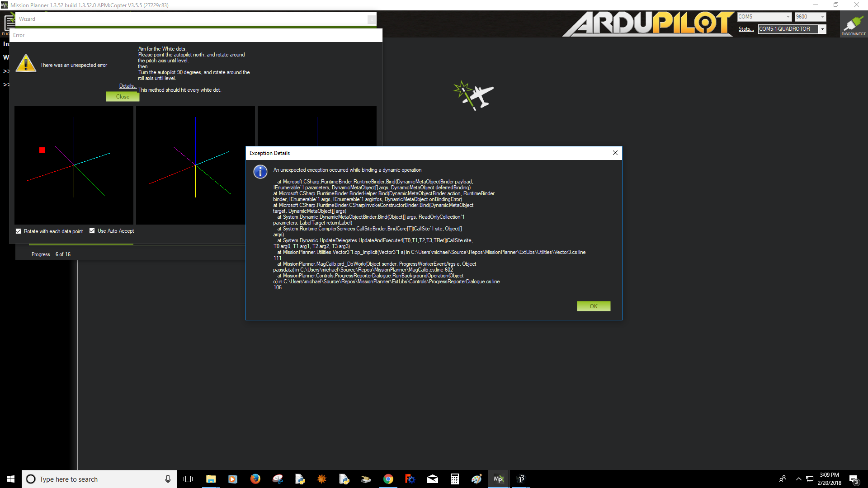This screenshot has width=868, height=488.
Task: Click the DISCONNECT button icon
Action: pyautogui.click(x=852, y=24)
